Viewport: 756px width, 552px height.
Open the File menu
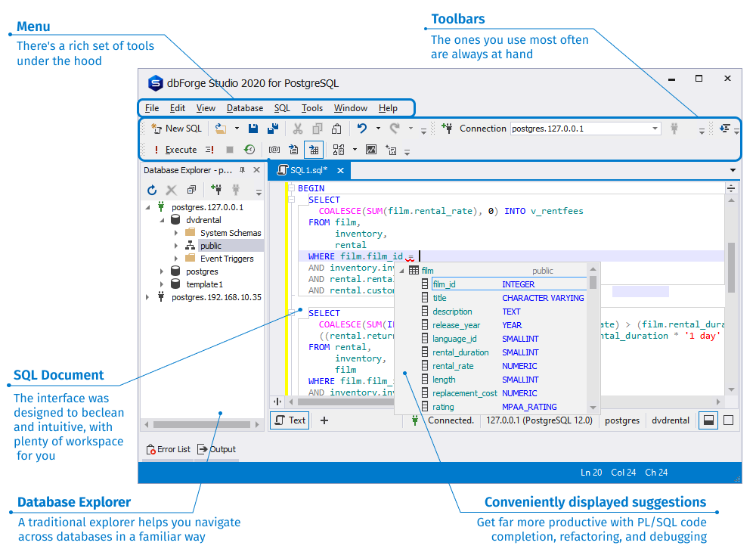(x=152, y=108)
